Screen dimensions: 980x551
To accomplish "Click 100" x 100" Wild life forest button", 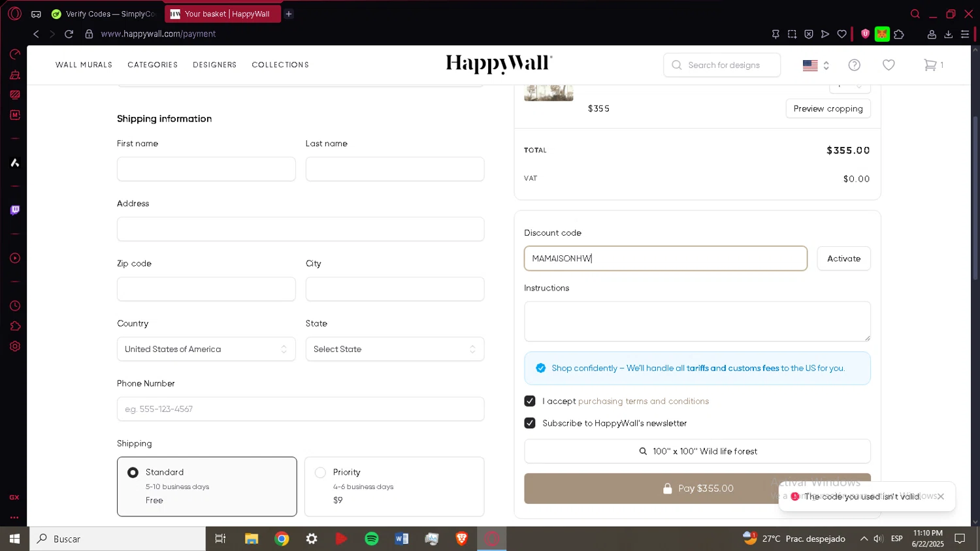I will [697, 451].
